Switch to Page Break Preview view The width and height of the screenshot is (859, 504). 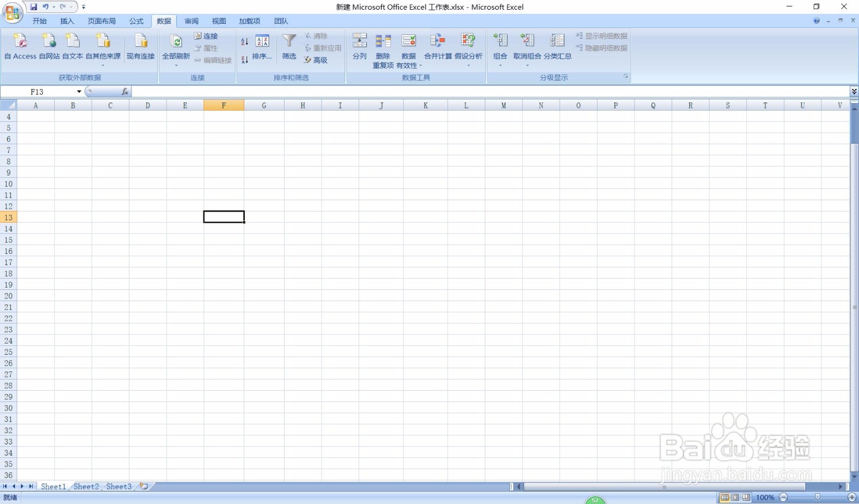[746, 498]
